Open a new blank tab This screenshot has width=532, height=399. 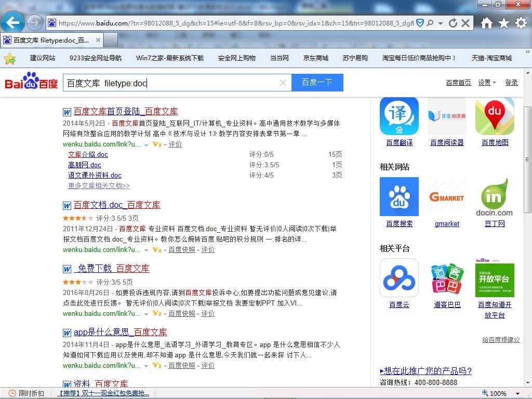(111, 40)
